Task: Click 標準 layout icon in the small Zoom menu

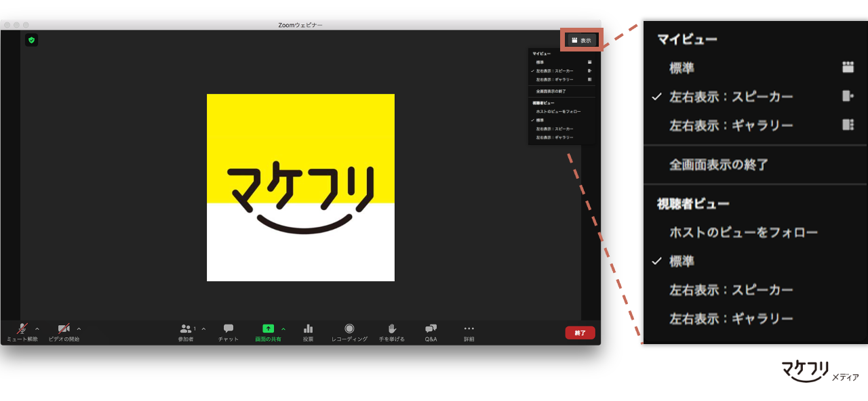Action: [x=589, y=62]
